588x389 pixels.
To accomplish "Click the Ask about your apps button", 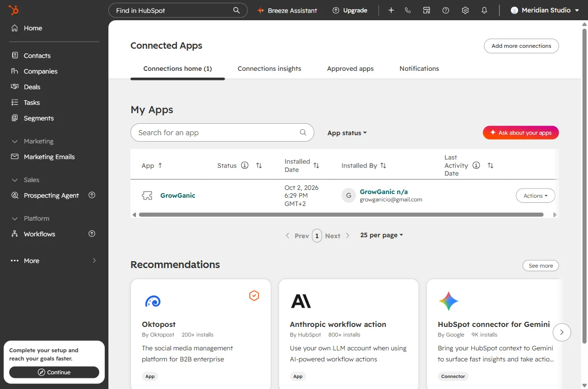I will point(521,133).
